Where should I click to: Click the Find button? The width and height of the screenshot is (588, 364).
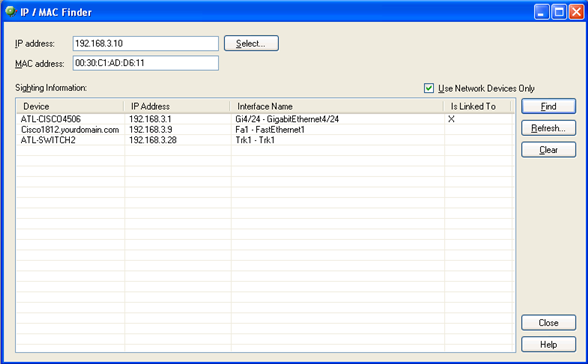click(x=548, y=106)
